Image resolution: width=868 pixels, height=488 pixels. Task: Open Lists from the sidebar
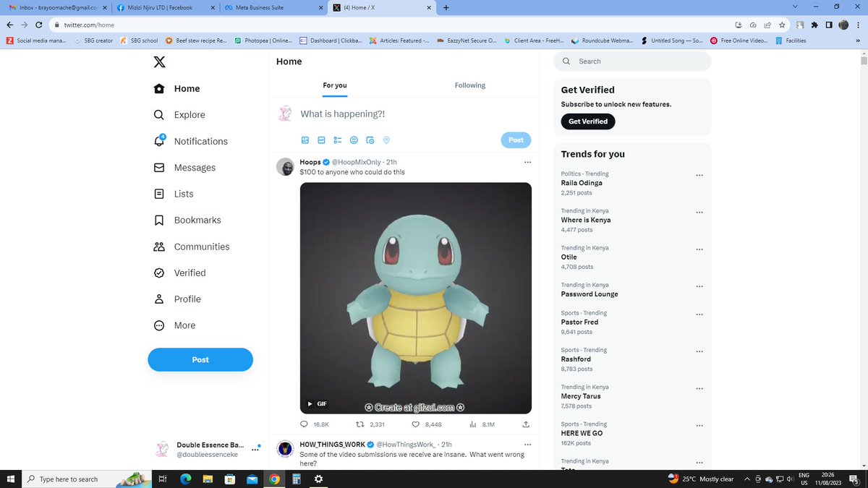point(174,194)
